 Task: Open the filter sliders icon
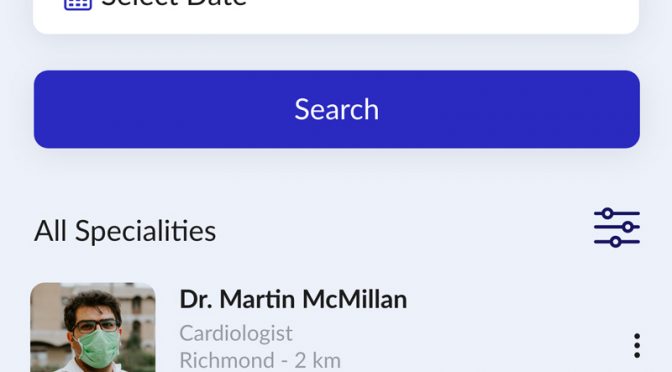pos(617,228)
